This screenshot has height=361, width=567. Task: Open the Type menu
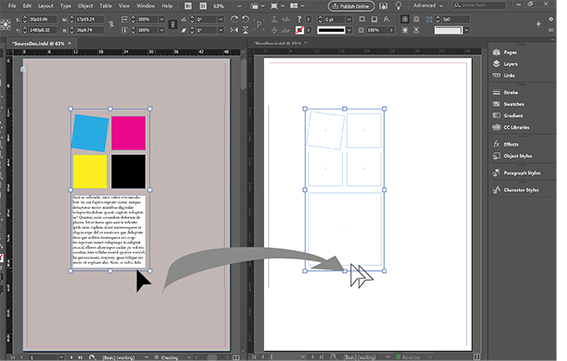(65, 6)
